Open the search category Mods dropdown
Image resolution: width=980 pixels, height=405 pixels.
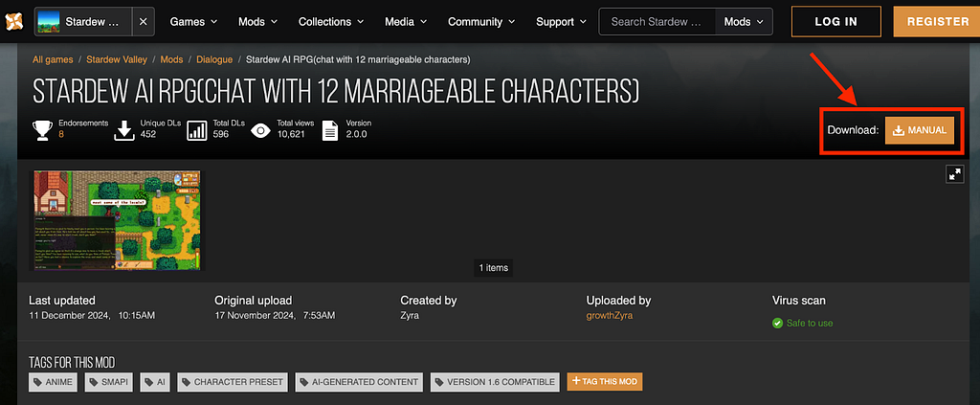(x=744, y=22)
